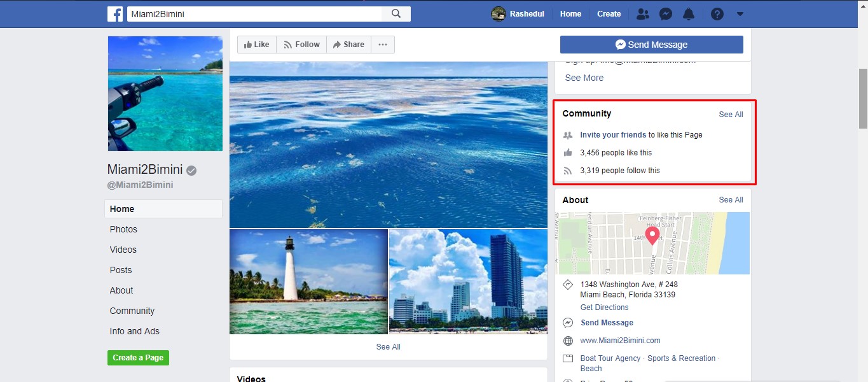Click the friends icon beside Invite your friends

pos(568,135)
